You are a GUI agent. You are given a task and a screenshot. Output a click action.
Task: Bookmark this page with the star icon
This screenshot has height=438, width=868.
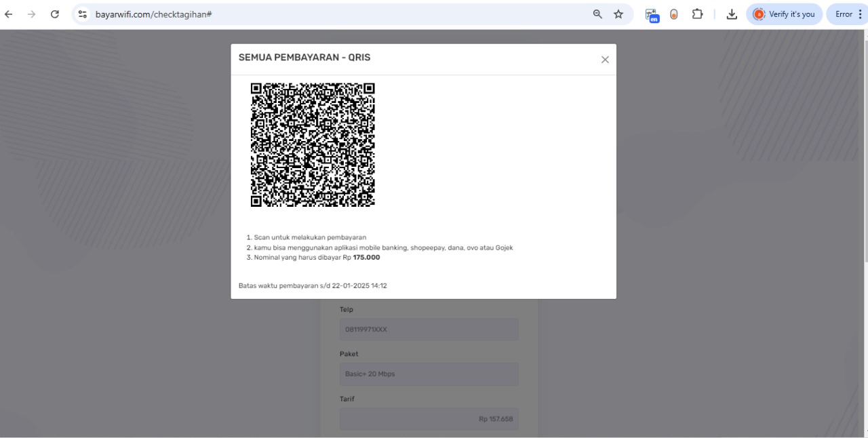point(618,14)
